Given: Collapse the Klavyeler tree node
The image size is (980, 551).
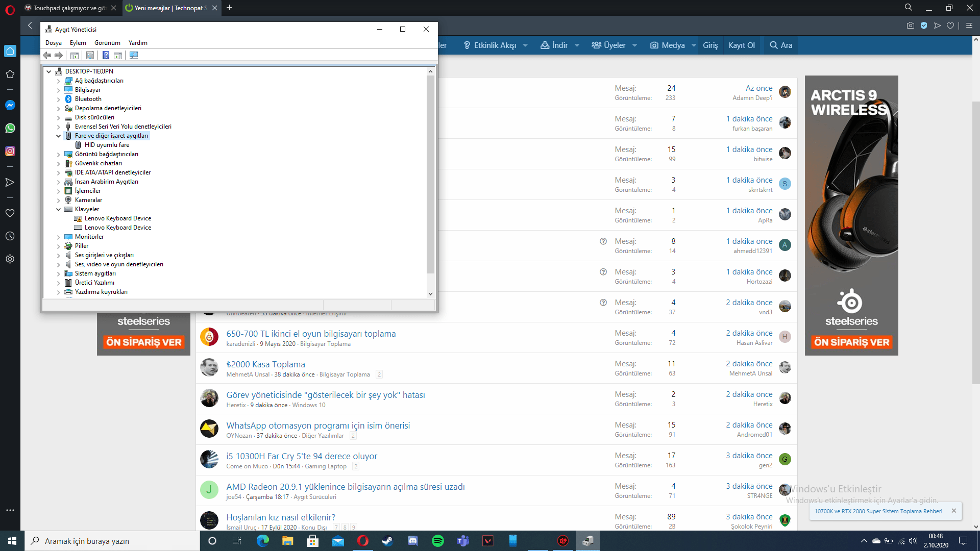Looking at the screenshot, I should [58, 209].
